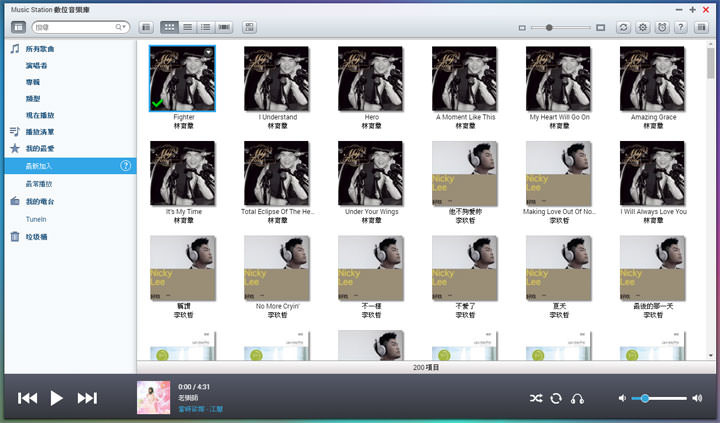Open the alarm clock icon
Image resolution: width=720 pixels, height=423 pixels.
coord(661,27)
